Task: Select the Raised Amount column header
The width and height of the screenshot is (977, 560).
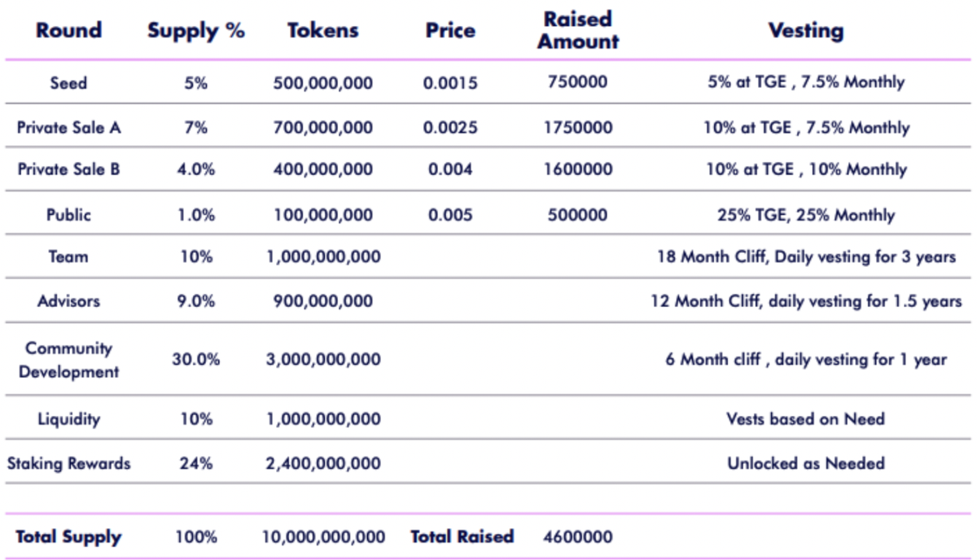Action: coord(577,30)
